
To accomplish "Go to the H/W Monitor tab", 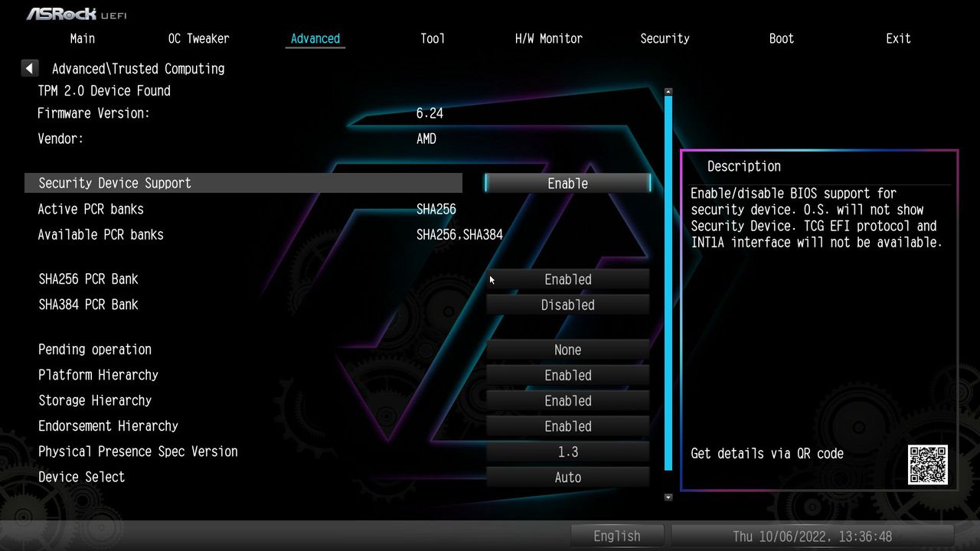I will (549, 38).
